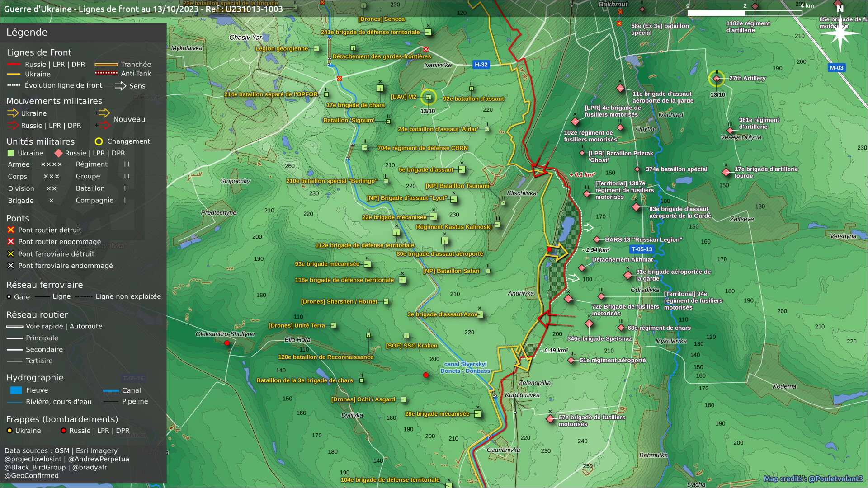This screenshot has height=488, width=868.
Task: Click the H-32 road shield
Action: pos(481,65)
